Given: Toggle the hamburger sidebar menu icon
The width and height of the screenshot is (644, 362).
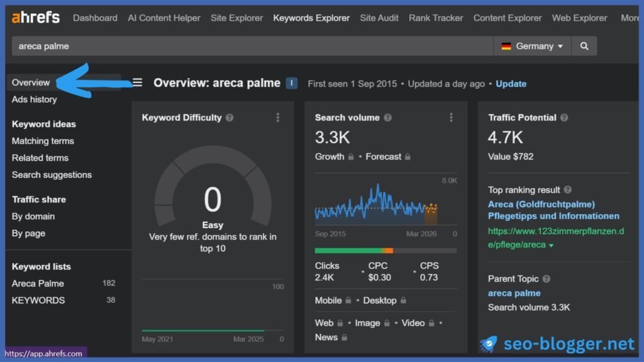Looking at the screenshot, I should tap(137, 82).
